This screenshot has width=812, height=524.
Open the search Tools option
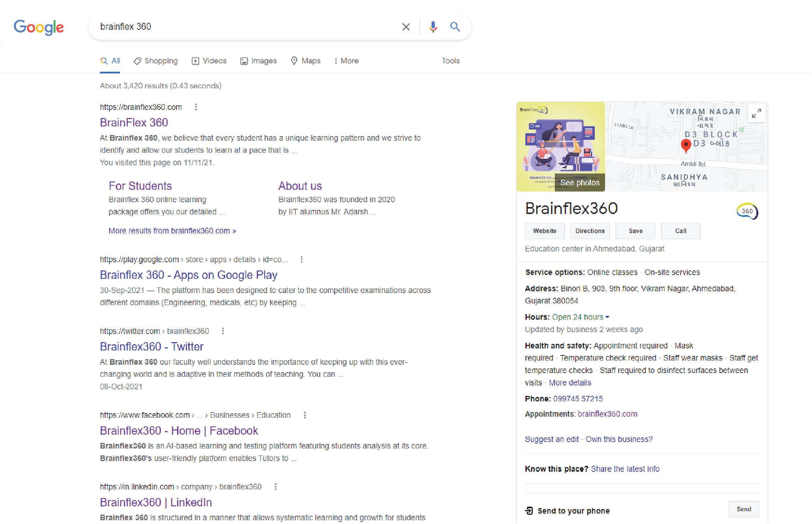point(451,61)
